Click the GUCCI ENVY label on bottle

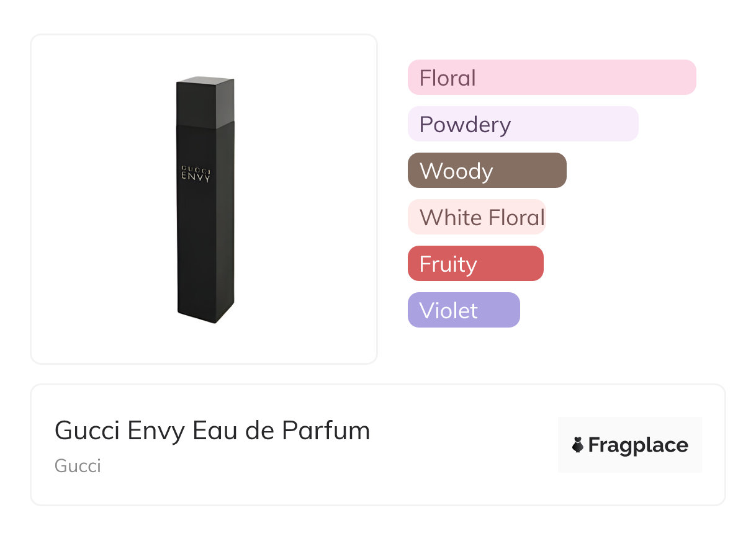pos(196,173)
